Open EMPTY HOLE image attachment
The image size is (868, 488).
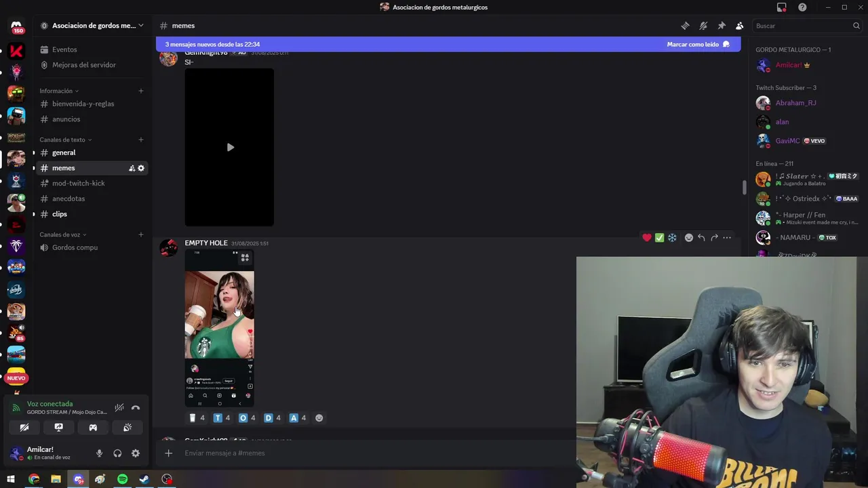(220, 327)
